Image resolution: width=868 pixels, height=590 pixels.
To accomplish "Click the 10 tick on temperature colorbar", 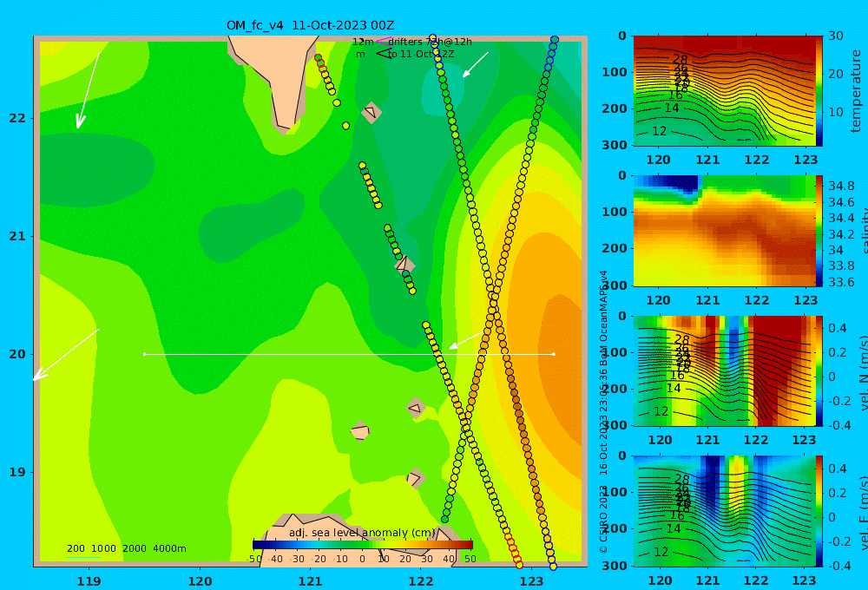I will [836, 112].
